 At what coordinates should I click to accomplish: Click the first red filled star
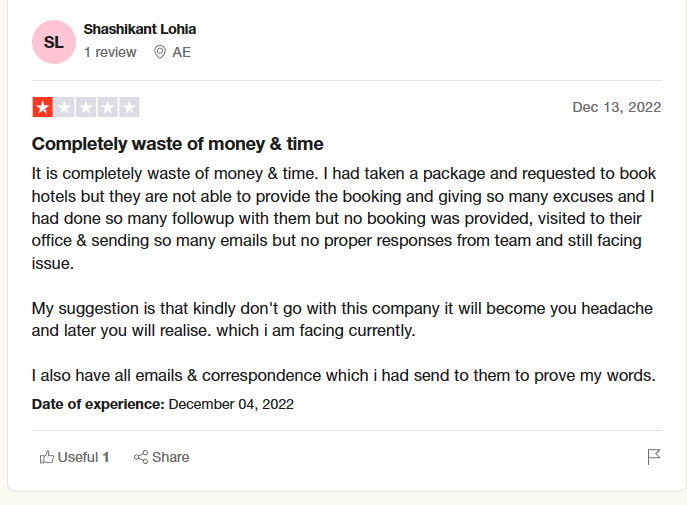(x=43, y=107)
